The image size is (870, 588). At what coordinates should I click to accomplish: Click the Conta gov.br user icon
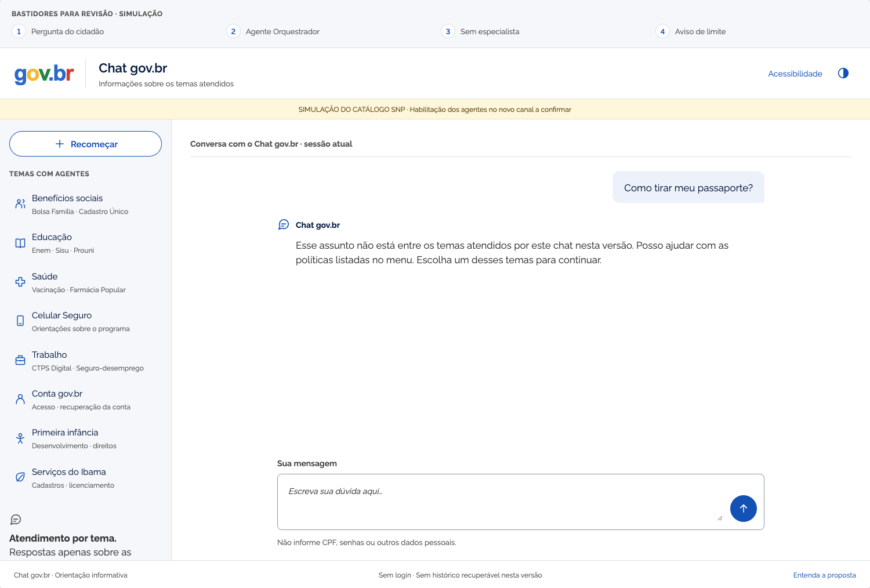pyautogui.click(x=20, y=399)
